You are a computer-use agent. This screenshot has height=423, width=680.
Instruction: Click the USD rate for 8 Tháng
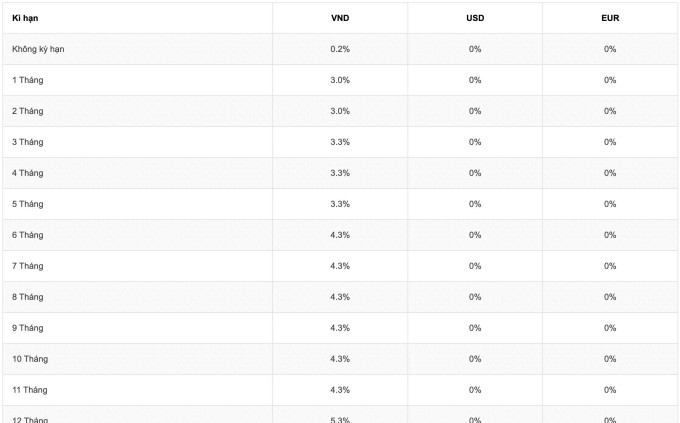(x=475, y=297)
